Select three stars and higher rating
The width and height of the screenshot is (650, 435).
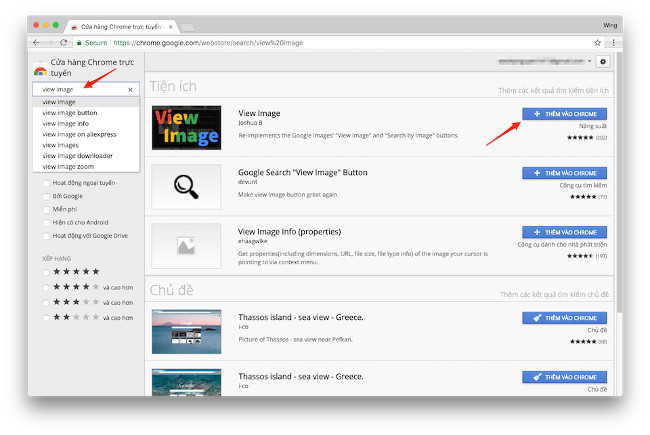pos(46,302)
